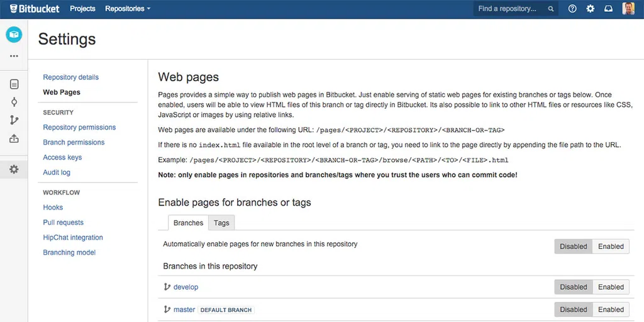Enable pages for the develop branch

(x=611, y=287)
